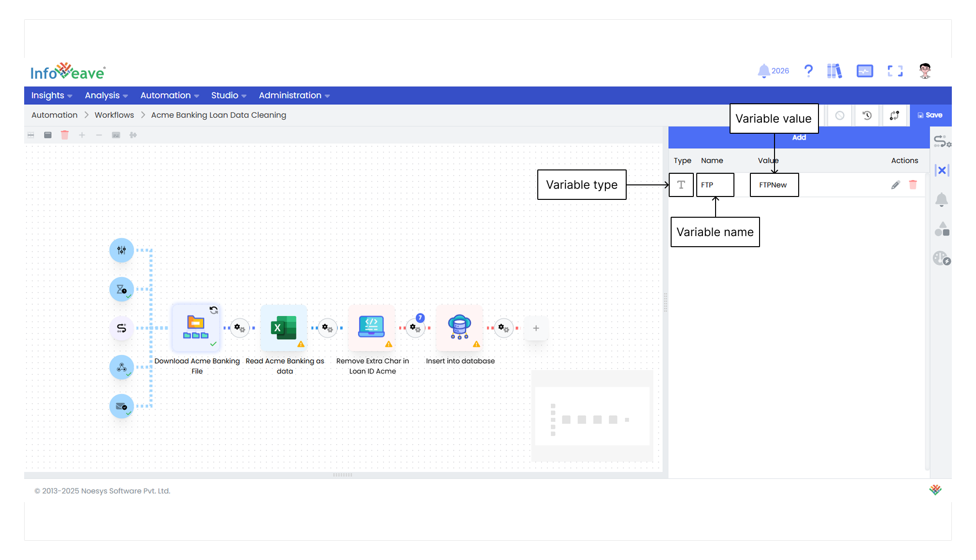Open the workflow settings panel icon in sidebar

coord(942,141)
